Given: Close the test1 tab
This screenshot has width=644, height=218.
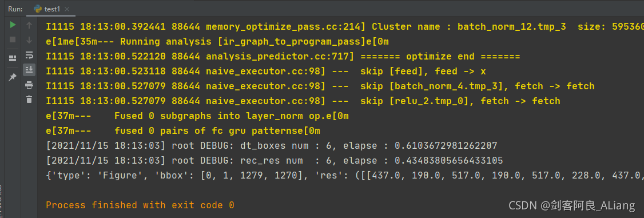Looking at the screenshot, I should pos(67,9).
